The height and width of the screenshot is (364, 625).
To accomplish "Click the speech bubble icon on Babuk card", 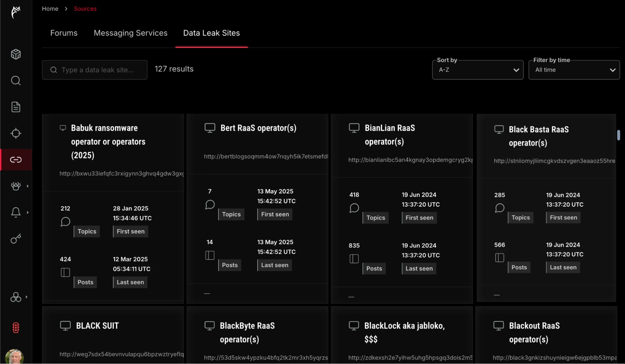I will [65, 222].
